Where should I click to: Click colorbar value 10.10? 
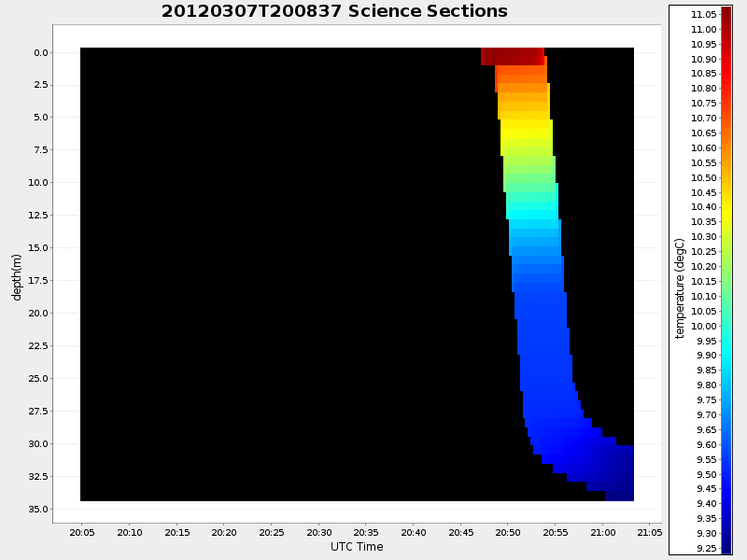click(x=704, y=296)
